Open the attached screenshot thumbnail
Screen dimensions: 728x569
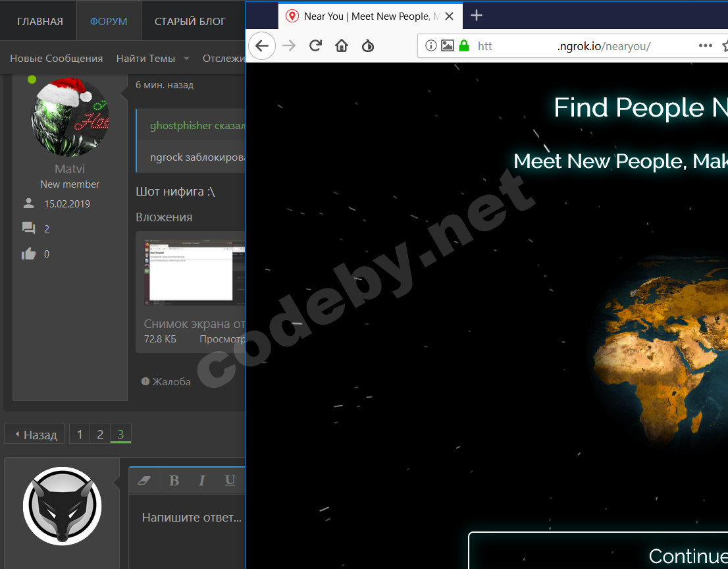click(x=195, y=273)
